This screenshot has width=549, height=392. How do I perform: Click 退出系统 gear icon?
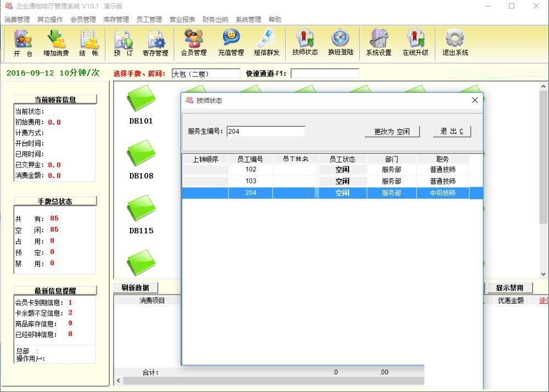click(455, 43)
